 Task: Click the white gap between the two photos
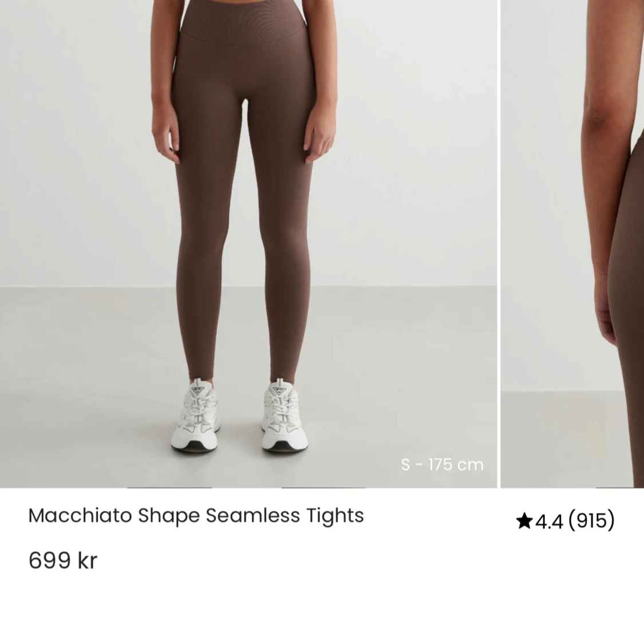(499, 244)
